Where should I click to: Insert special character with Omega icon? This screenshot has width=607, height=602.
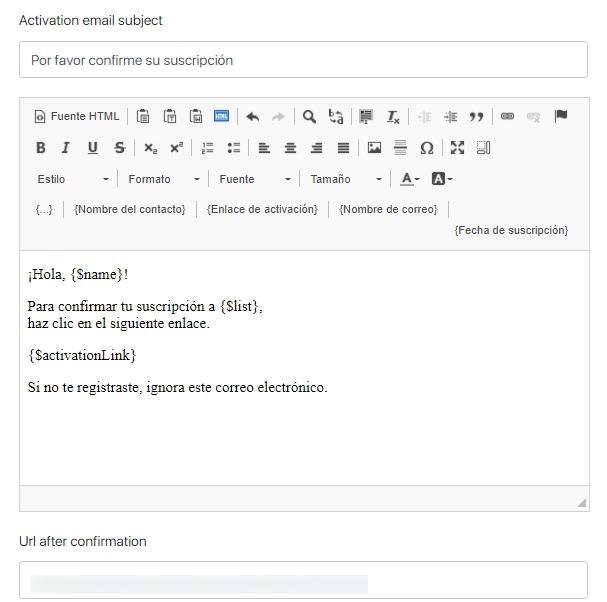[427, 148]
